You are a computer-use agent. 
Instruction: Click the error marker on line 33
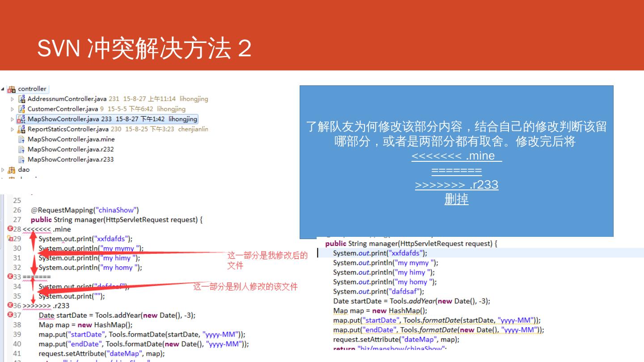pyautogui.click(x=10, y=277)
